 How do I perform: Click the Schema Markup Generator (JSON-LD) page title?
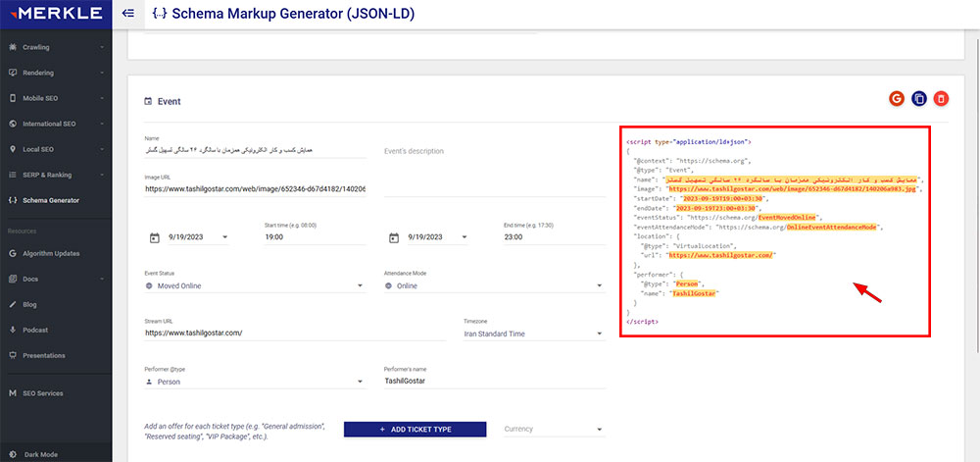tap(293, 13)
